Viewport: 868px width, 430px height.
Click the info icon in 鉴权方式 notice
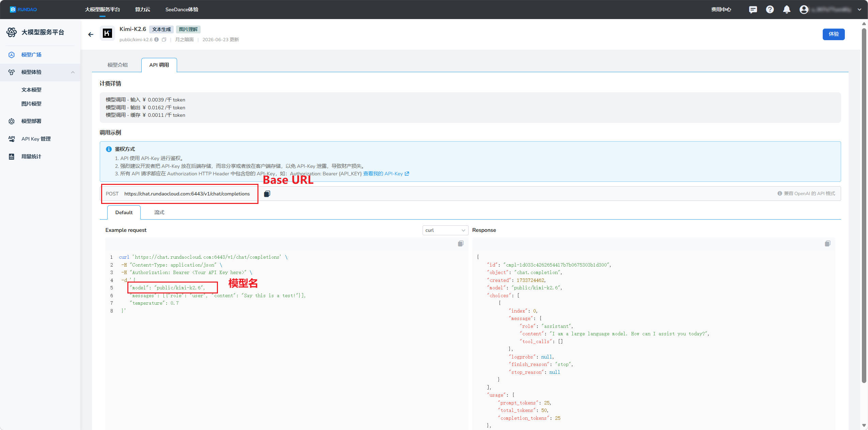[x=109, y=149]
